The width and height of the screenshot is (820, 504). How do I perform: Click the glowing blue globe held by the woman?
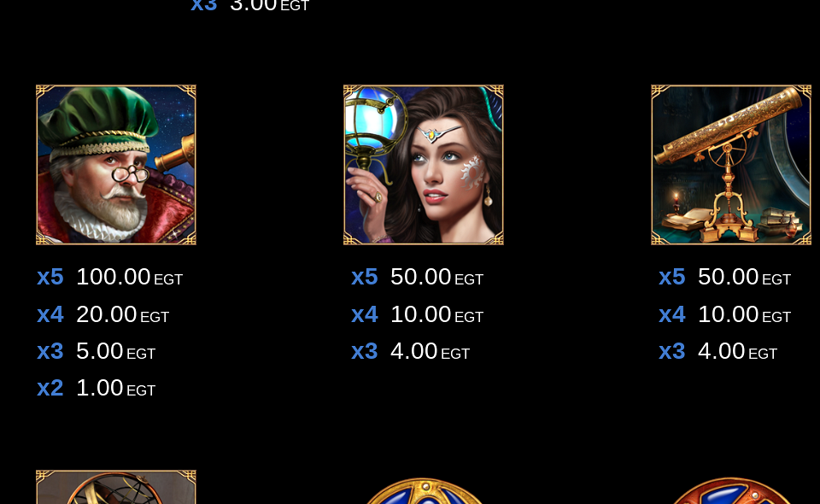coord(375,118)
